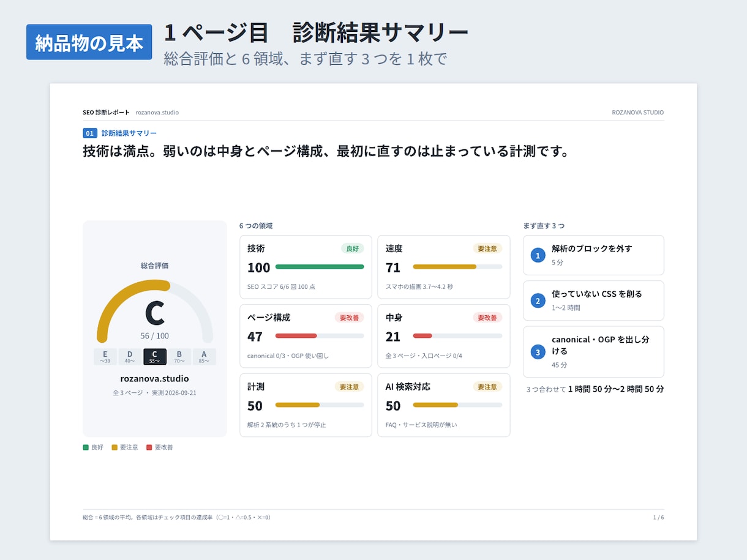Click the 56 / 100 overall score
Image resolution: width=747 pixels, height=560 pixels.
(155, 336)
